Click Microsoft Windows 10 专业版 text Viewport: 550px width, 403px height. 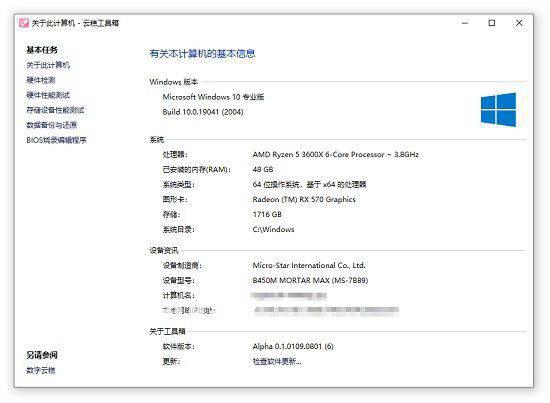[213, 97]
